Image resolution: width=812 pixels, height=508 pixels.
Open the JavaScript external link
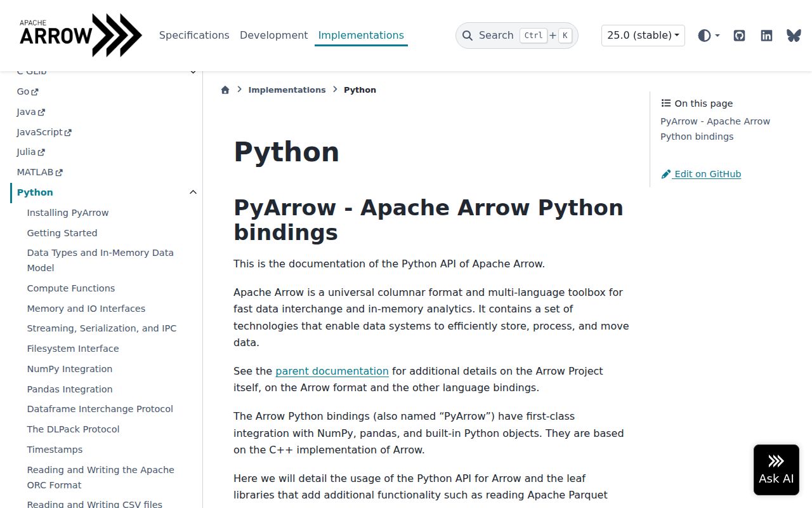point(44,132)
